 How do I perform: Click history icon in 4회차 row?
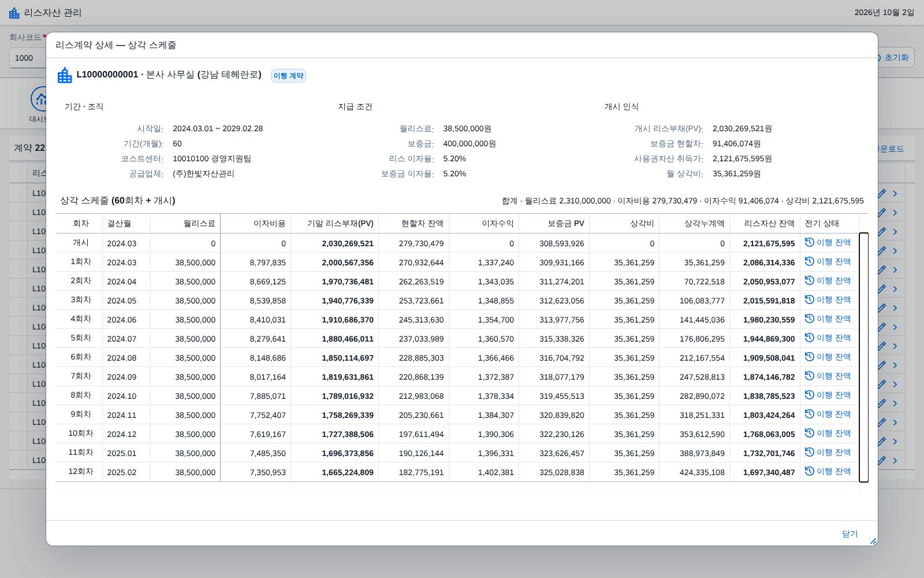(810, 319)
